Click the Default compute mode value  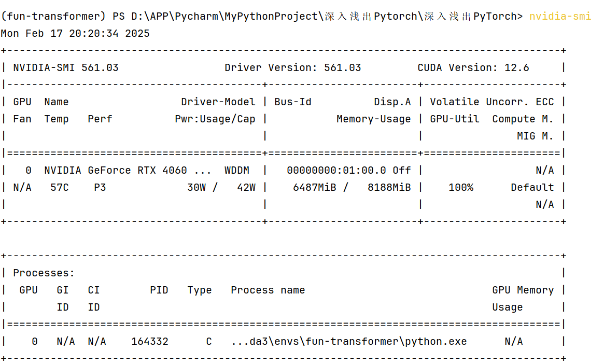[x=532, y=187]
